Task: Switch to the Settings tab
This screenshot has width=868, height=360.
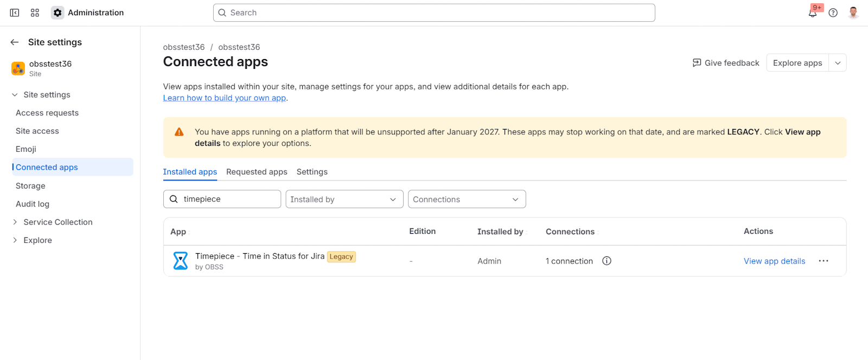Action: click(312, 172)
